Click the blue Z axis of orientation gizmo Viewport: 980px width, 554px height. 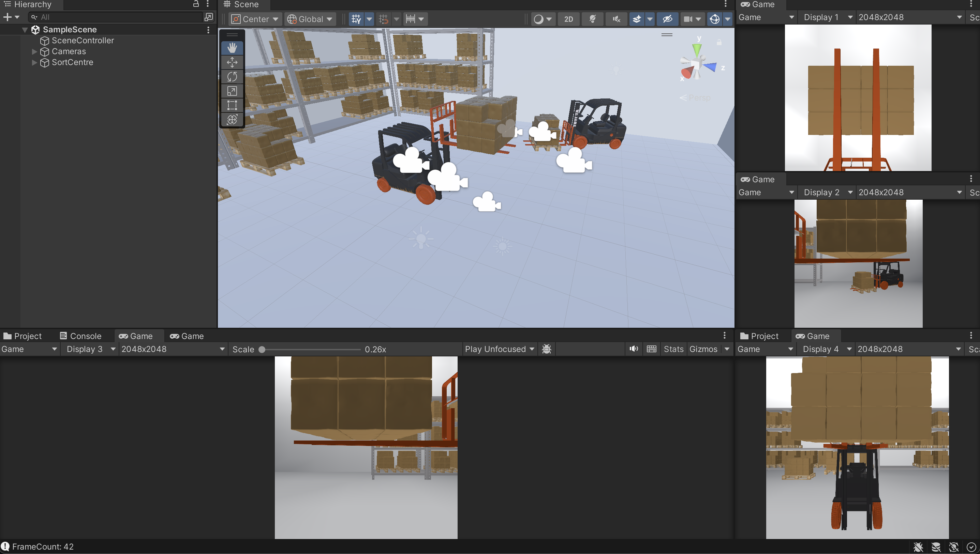(710, 67)
